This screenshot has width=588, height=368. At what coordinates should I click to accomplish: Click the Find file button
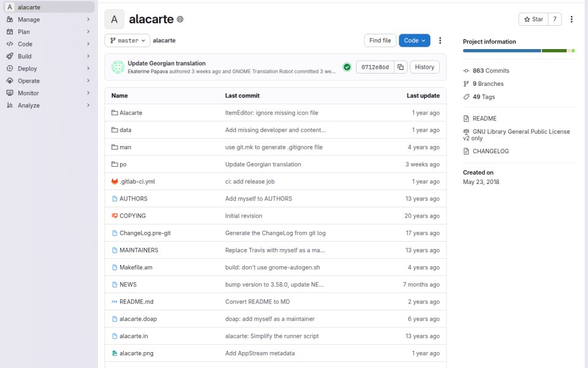380,40
